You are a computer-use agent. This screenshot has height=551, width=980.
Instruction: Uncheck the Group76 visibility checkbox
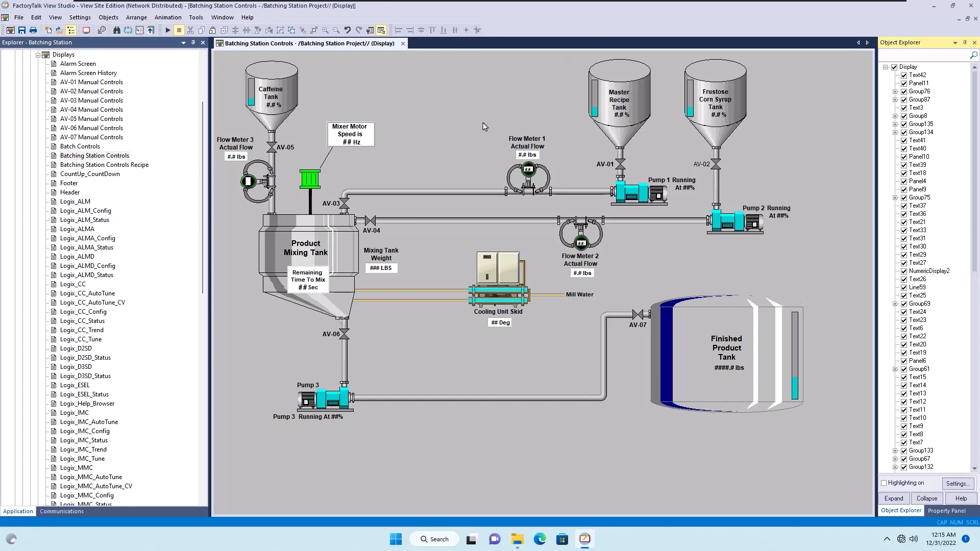tap(904, 91)
